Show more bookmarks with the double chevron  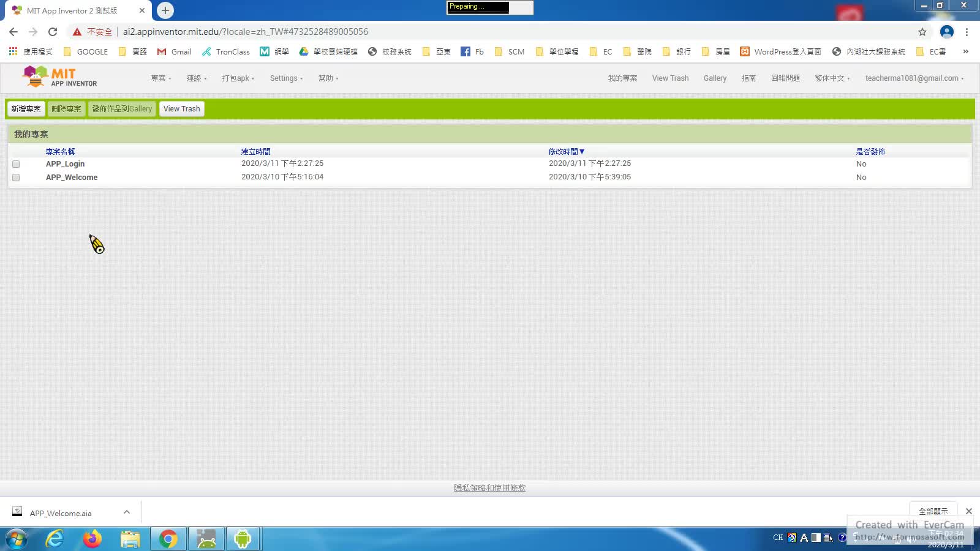[966, 51]
